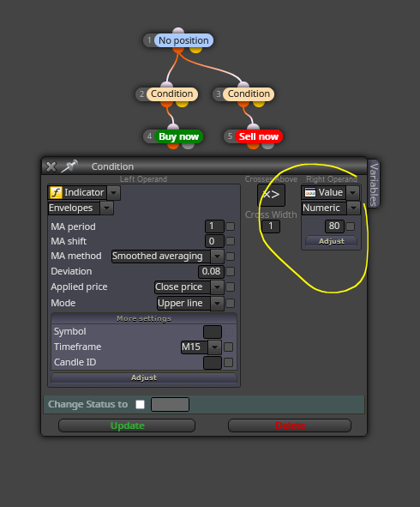Click the Candle ID input field
420x507 pixels.
click(x=213, y=363)
